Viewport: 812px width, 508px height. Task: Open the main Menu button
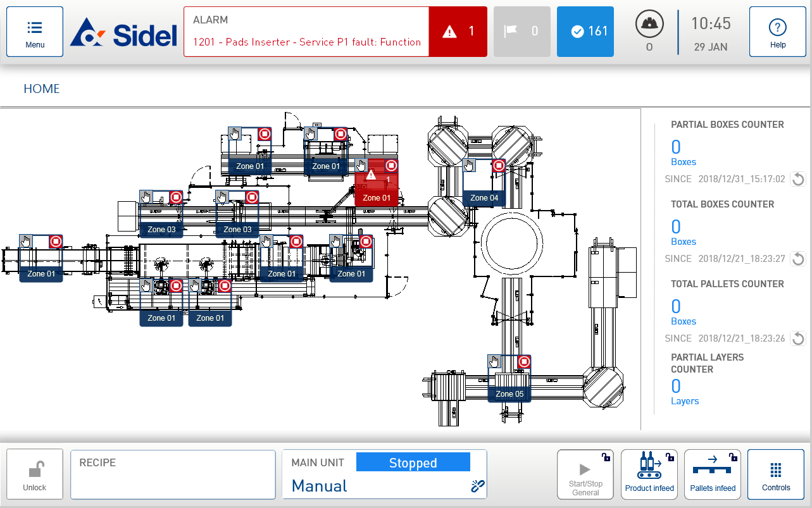tap(35, 32)
